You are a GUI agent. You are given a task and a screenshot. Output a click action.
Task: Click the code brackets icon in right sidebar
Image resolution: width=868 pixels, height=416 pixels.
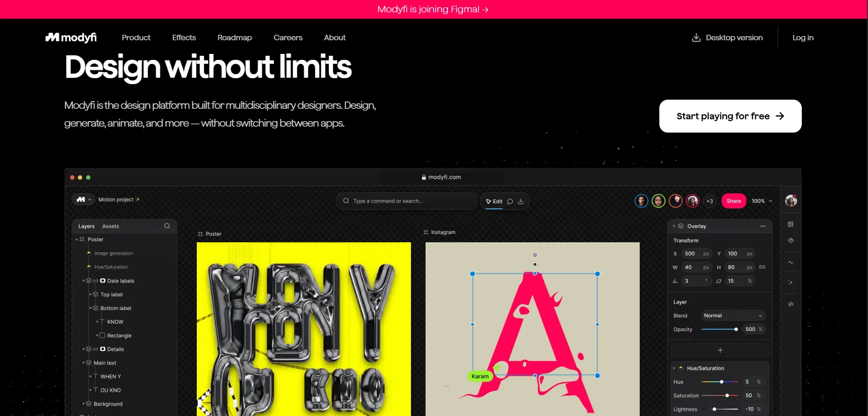(x=791, y=304)
